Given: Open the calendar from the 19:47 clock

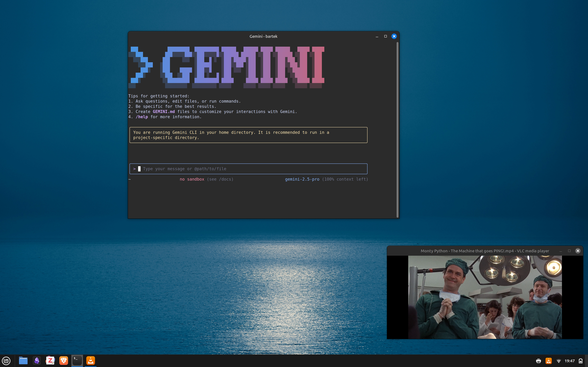Looking at the screenshot, I should coord(569,361).
